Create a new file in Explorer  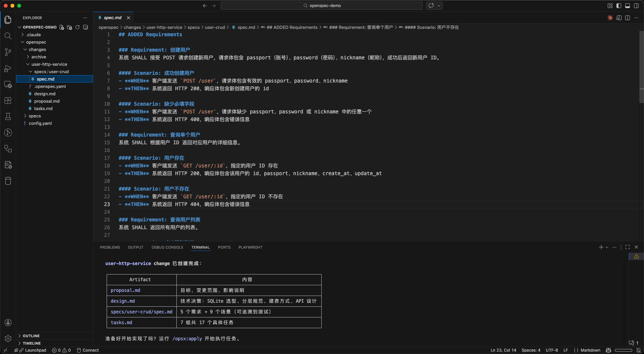(61, 27)
